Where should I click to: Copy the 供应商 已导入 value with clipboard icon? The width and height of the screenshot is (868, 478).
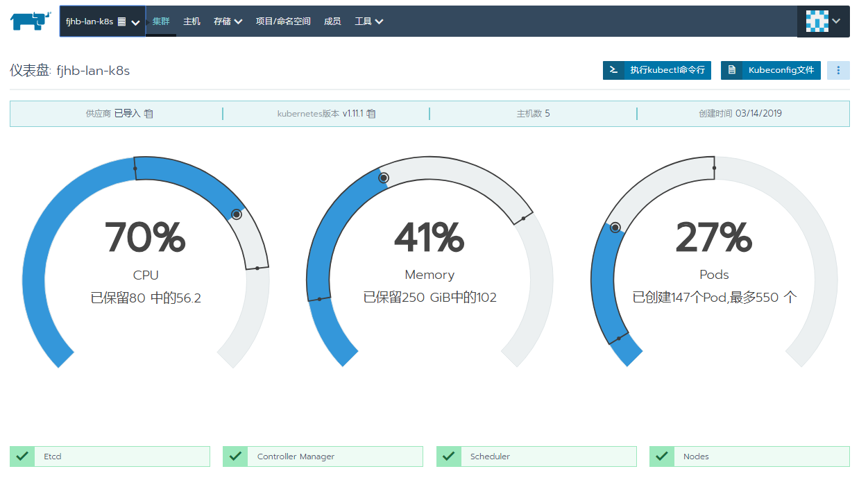148,114
